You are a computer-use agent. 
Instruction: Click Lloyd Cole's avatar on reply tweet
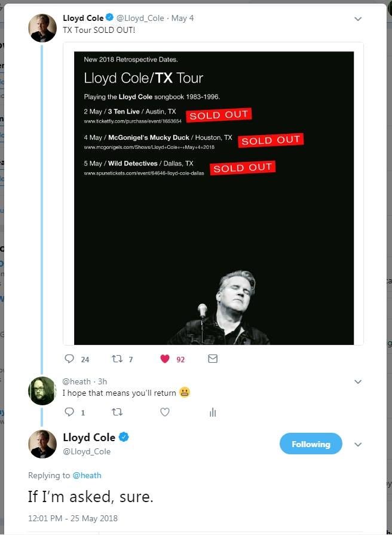tap(42, 444)
